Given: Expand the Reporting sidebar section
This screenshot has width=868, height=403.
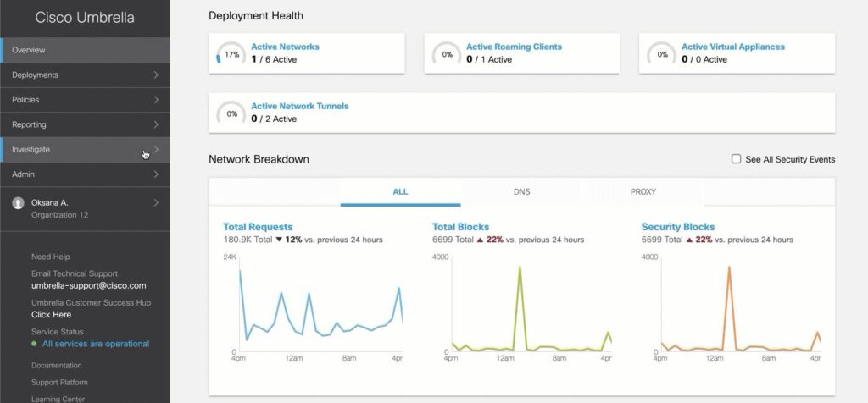Looking at the screenshot, I should 86,125.
